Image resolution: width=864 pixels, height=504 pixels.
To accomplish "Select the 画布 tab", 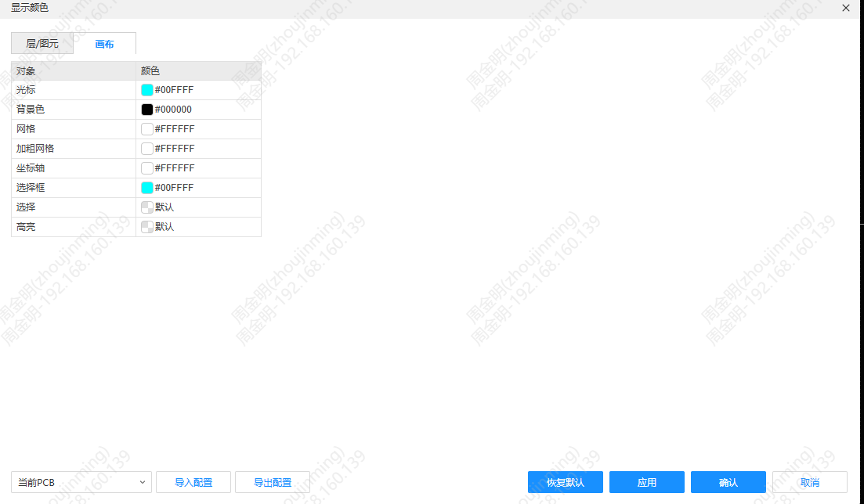I will click(x=105, y=44).
